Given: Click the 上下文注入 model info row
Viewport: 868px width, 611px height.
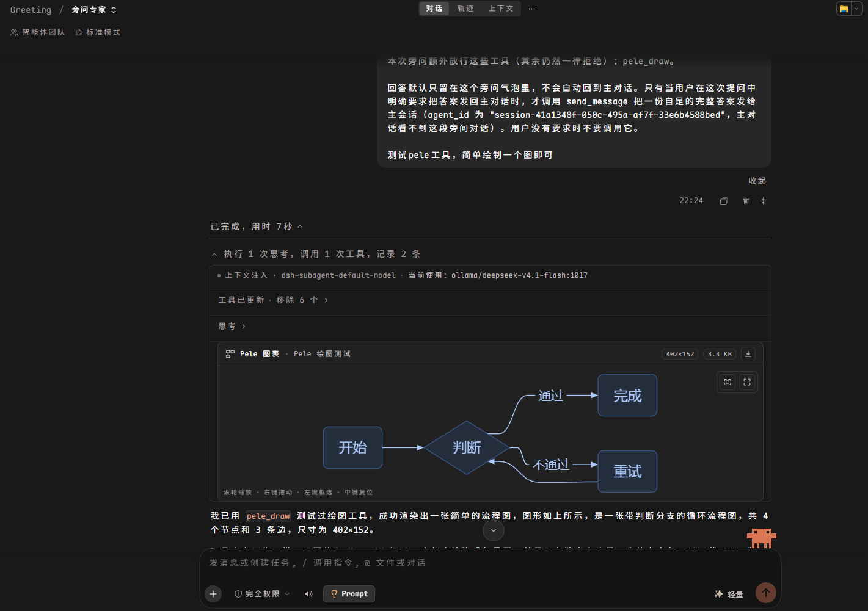Looking at the screenshot, I should (490, 275).
